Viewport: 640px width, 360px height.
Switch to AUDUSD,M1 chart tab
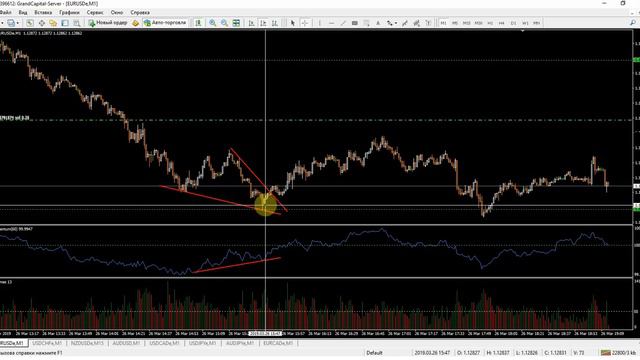126,343
